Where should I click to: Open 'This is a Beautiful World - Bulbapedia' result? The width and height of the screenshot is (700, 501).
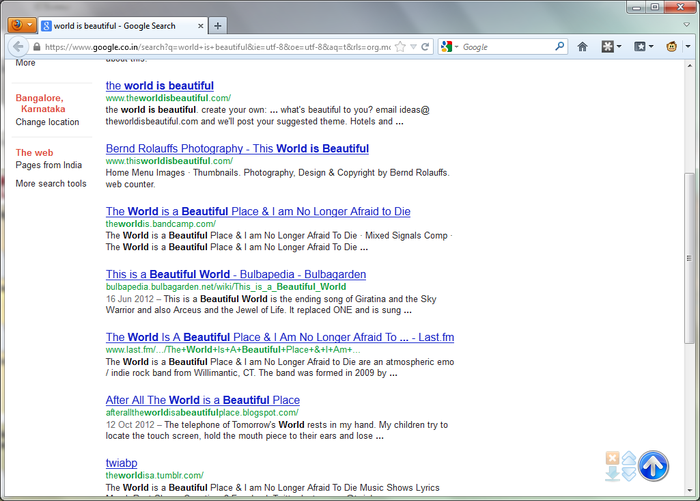[x=236, y=274]
